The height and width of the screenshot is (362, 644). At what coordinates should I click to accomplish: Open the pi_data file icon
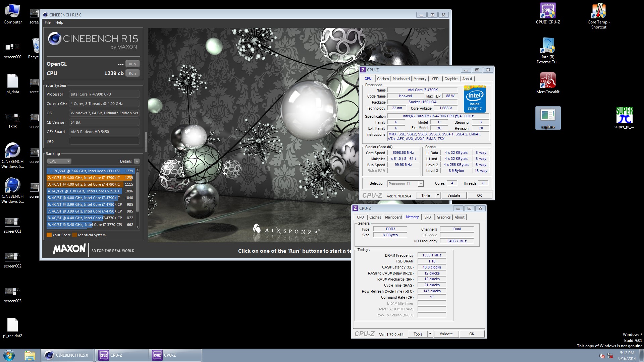(13, 84)
